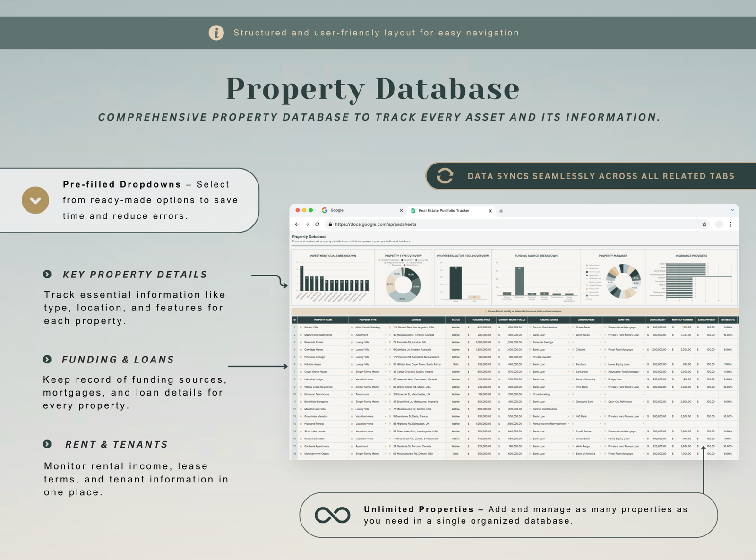Click the infinity symbol icon

pos(333,515)
